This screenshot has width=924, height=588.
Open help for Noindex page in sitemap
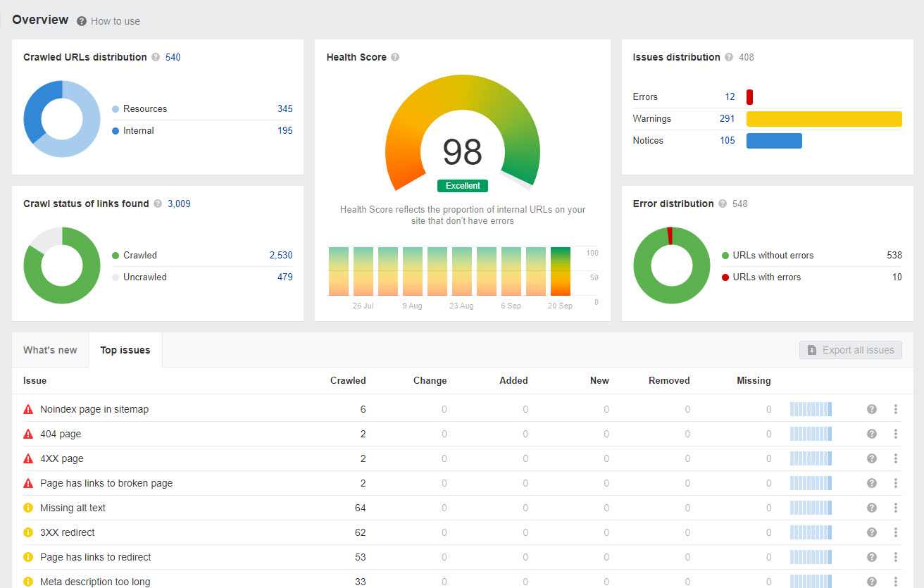pos(872,409)
